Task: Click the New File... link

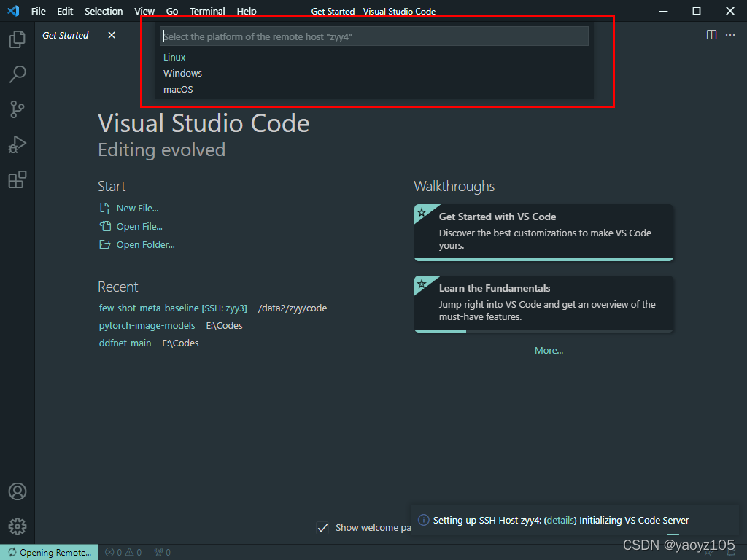Action: [138, 208]
